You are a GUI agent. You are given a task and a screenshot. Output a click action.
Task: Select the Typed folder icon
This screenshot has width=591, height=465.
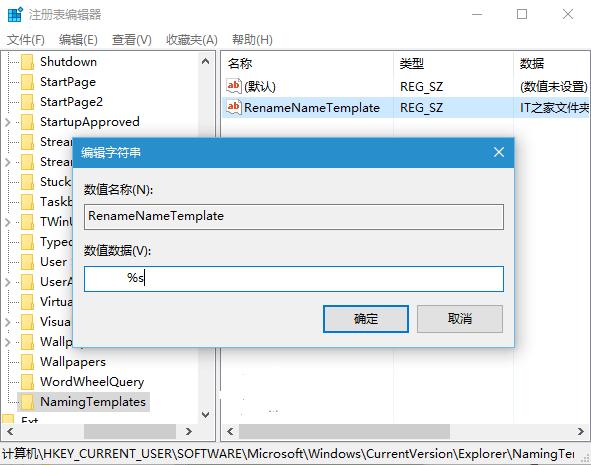pyautogui.click(x=28, y=242)
